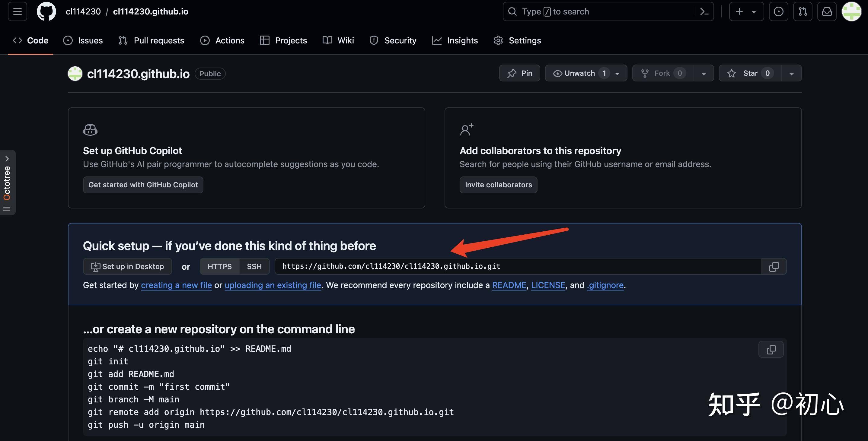Pin this repository
This screenshot has height=441, width=868.
pos(520,73)
